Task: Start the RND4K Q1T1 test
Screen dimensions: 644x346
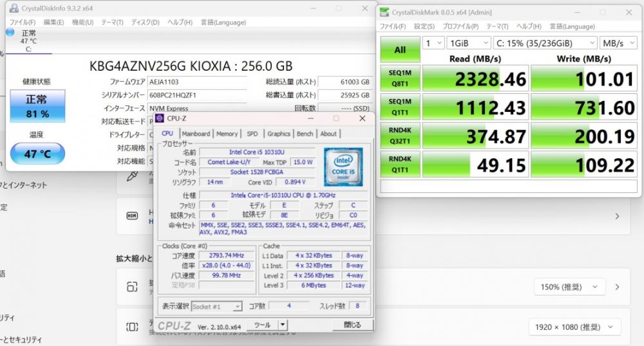Action: click(400, 165)
